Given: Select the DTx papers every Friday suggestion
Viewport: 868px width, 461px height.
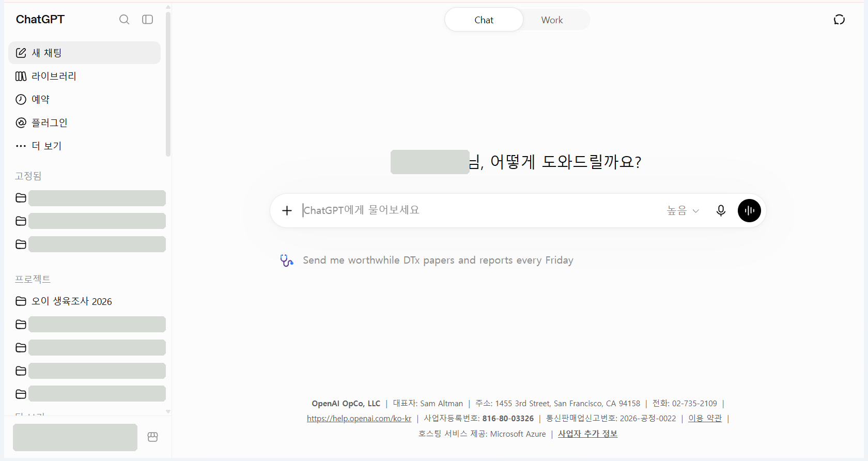Looking at the screenshot, I should 438,260.
